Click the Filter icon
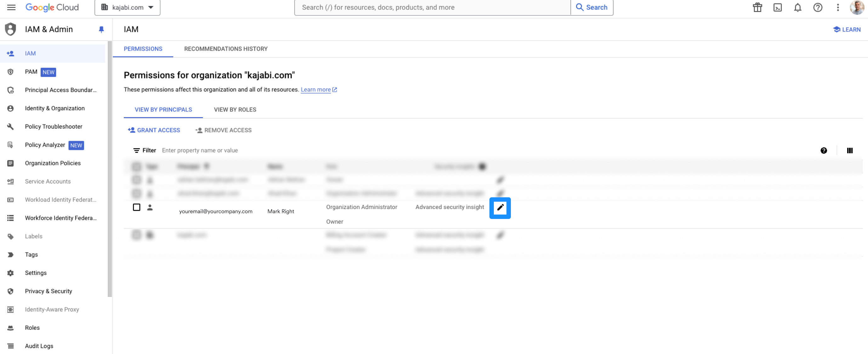 coord(136,151)
